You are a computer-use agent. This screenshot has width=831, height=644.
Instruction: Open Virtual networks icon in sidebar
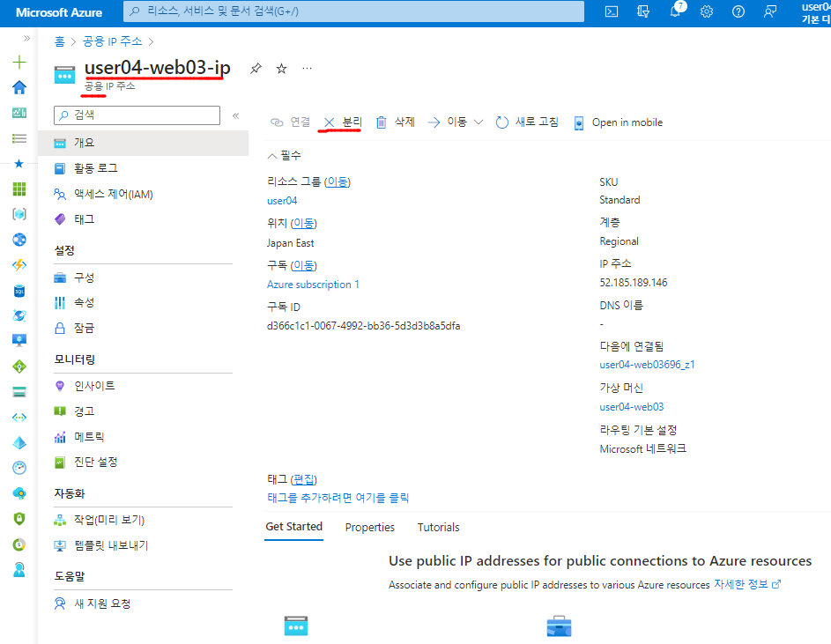[19, 417]
